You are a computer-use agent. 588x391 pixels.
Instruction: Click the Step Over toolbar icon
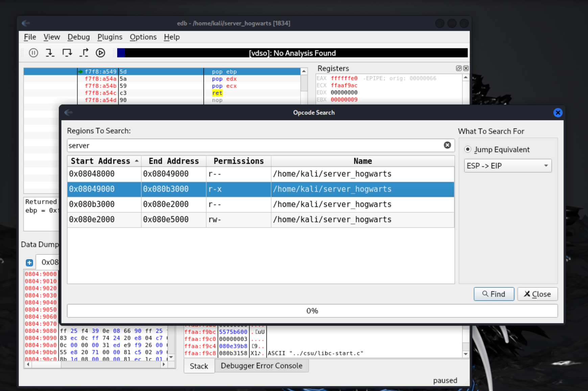pos(67,53)
